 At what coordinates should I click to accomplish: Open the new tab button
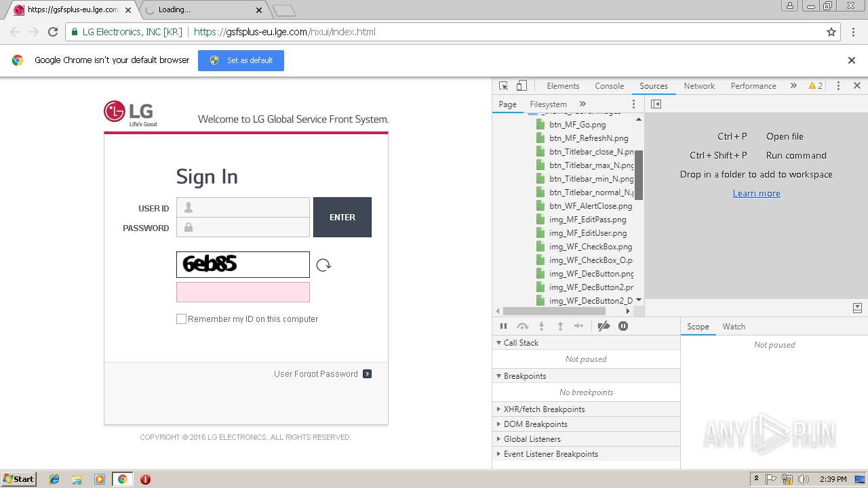click(283, 10)
